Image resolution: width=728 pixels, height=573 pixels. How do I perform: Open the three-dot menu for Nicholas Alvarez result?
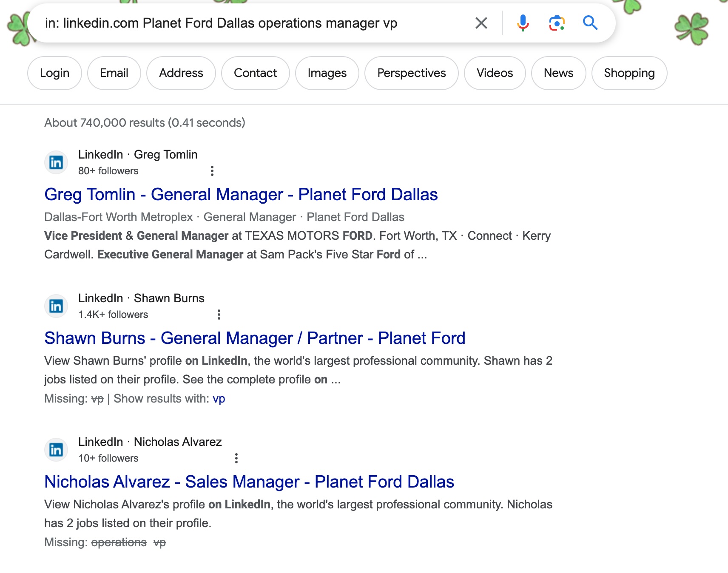[236, 458]
